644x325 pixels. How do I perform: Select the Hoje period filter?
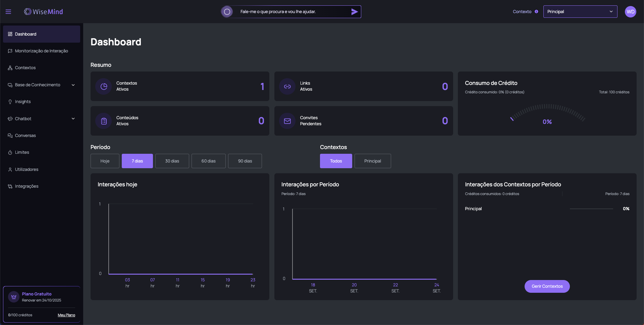point(105,161)
